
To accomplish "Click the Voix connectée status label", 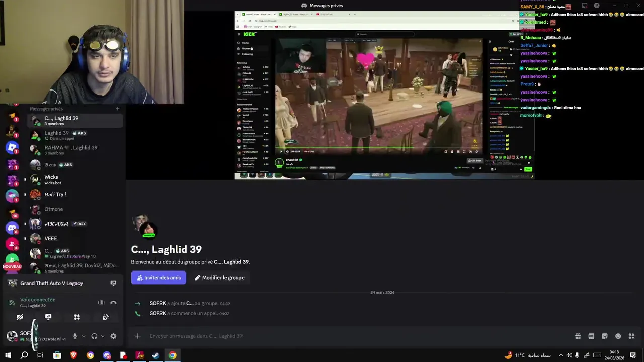I will [x=38, y=300].
